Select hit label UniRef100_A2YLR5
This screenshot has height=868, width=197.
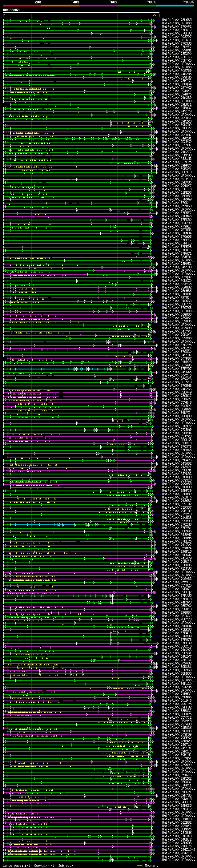(x=177, y=162)
